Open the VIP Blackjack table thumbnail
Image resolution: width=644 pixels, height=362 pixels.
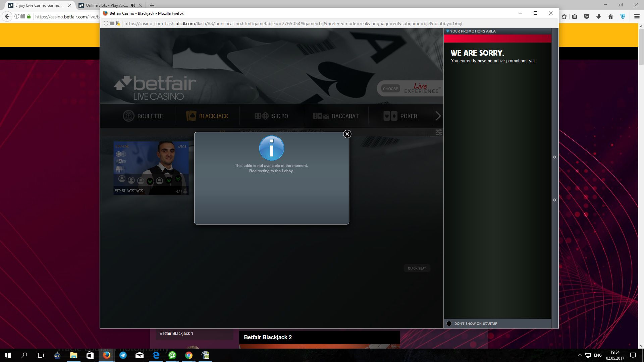[x=151, y=168]
